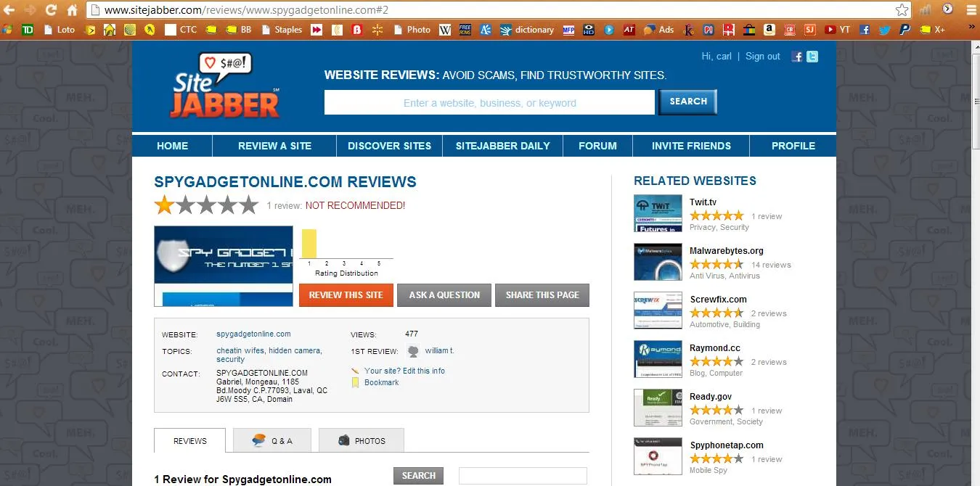Open the Spyphonetap.com related website link
Viewport: 980px width, 486px height.
tap(727, 445)
